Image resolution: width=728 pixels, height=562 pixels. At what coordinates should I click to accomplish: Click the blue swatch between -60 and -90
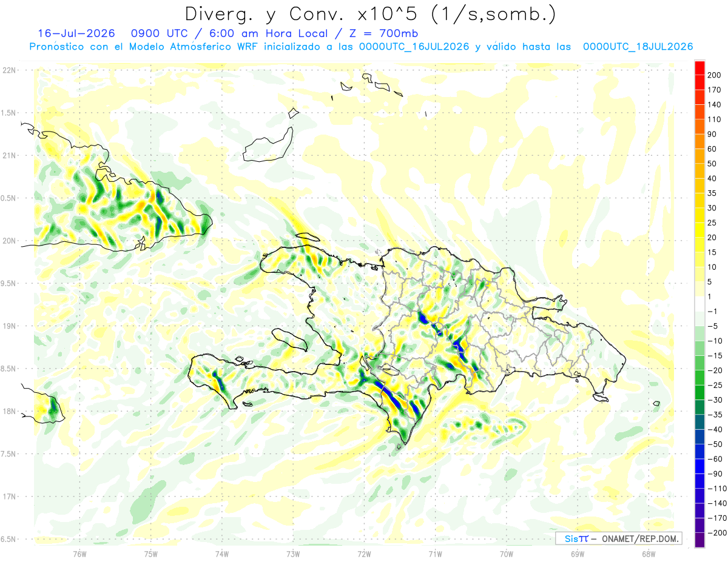[699, 466]
